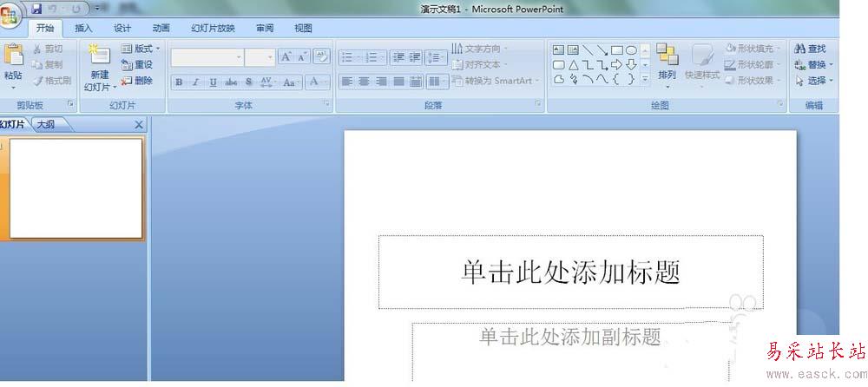This screenshot has height=387, width=868.
Task: Select the arrow line shape
Action: click(602, 49)
